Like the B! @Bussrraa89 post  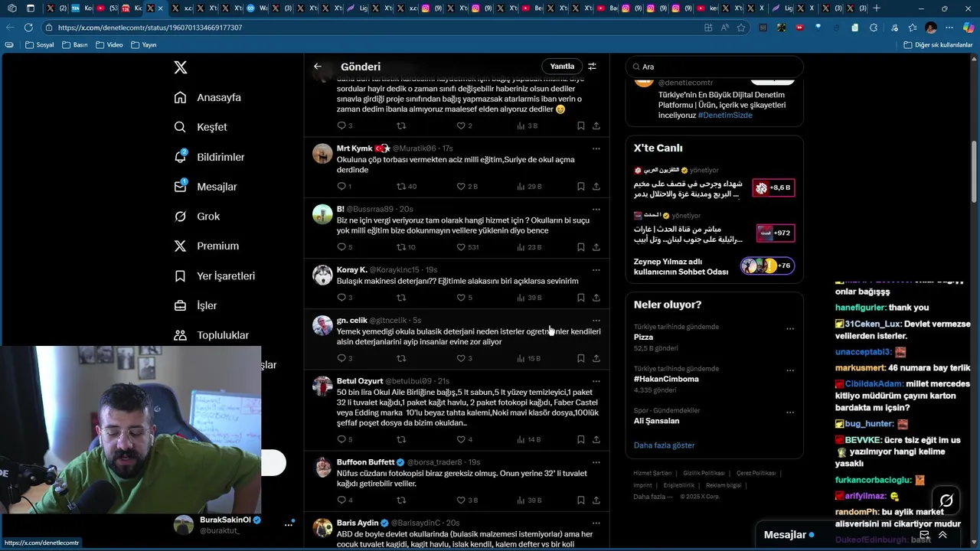[x=468, y=247]
